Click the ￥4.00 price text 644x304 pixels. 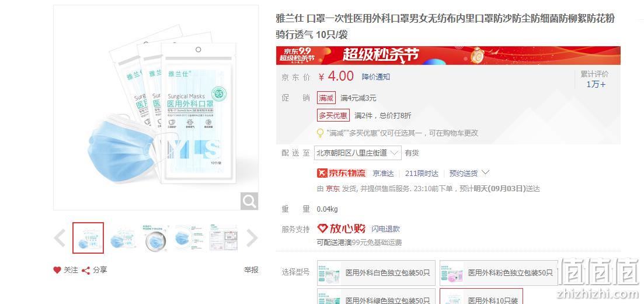(x=336, y=76)
